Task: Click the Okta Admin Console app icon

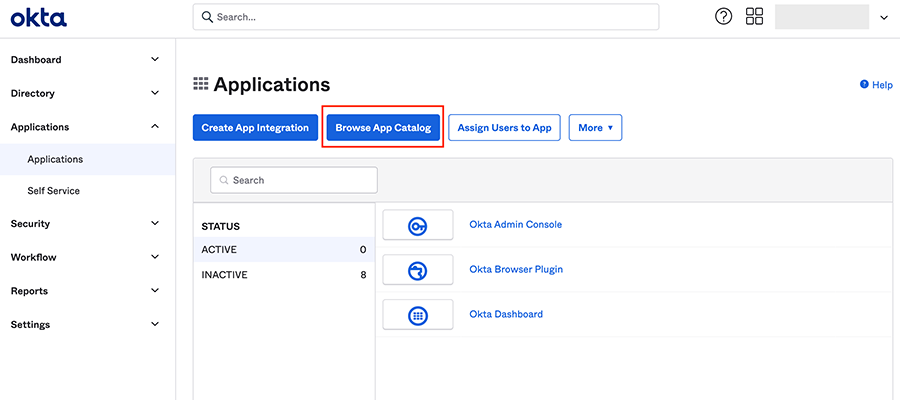Action: point(418,226)
